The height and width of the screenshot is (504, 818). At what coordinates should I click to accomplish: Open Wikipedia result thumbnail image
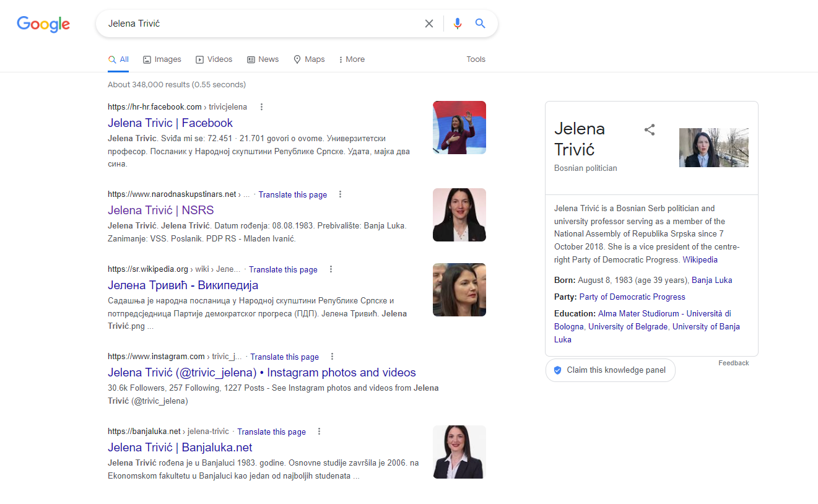pyautogui.click(x=459, y=290)
